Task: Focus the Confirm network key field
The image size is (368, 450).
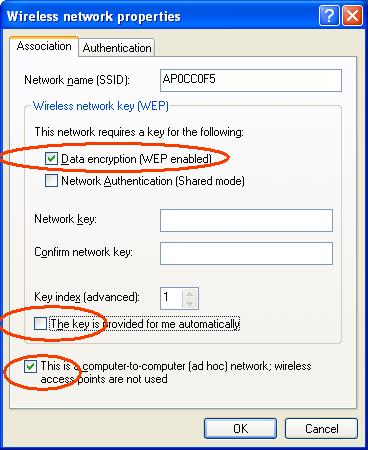Action: (x=246, y=253)
